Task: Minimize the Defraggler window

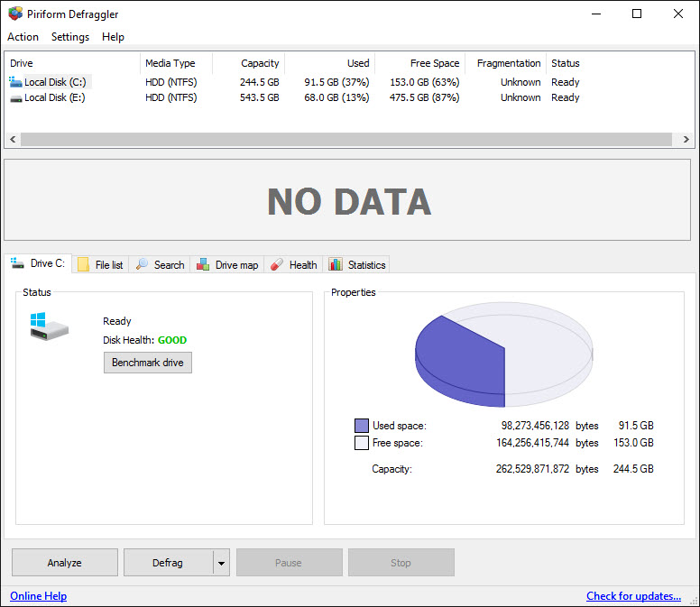Action: pyautogui.click(x=596, y=14)
